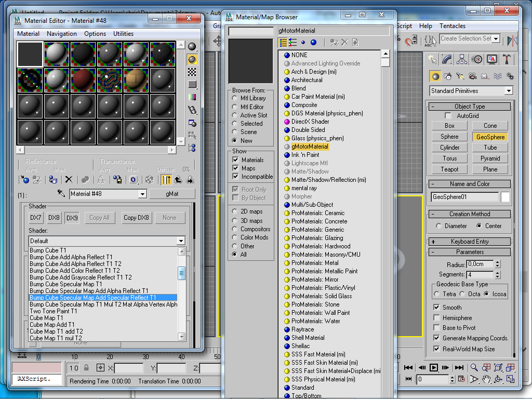The height and width of the screenshot is (399, 532).
Task: Select Scene in Browse From
Action: (x=234, y=131)
